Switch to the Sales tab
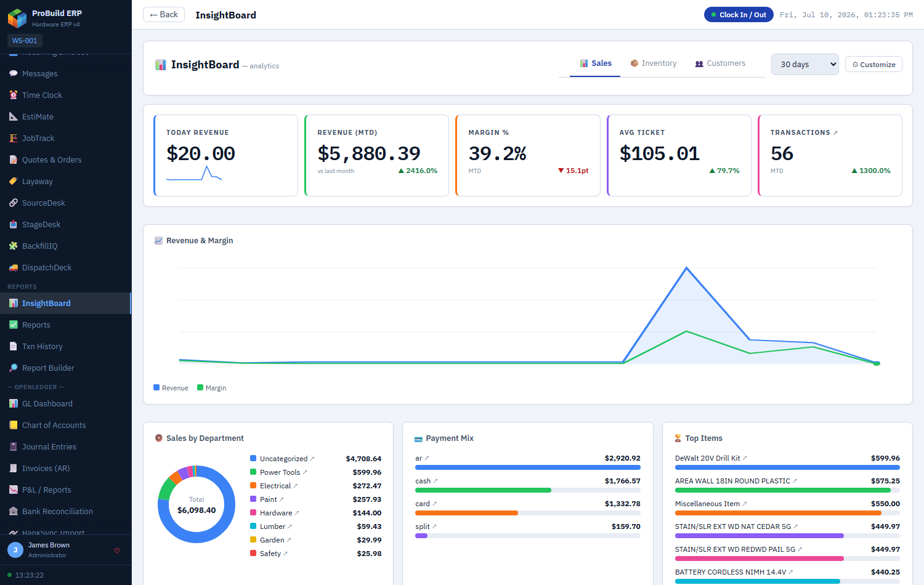Screen dimensions: 924x585 (595, 63)
